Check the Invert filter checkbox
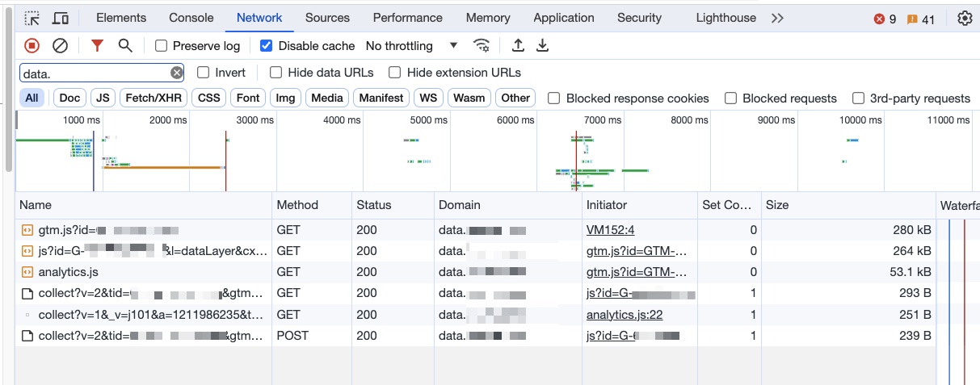Image resolution: width=980 pixels, height=385 pixels. pyautogui.click(x=204, y=73)
